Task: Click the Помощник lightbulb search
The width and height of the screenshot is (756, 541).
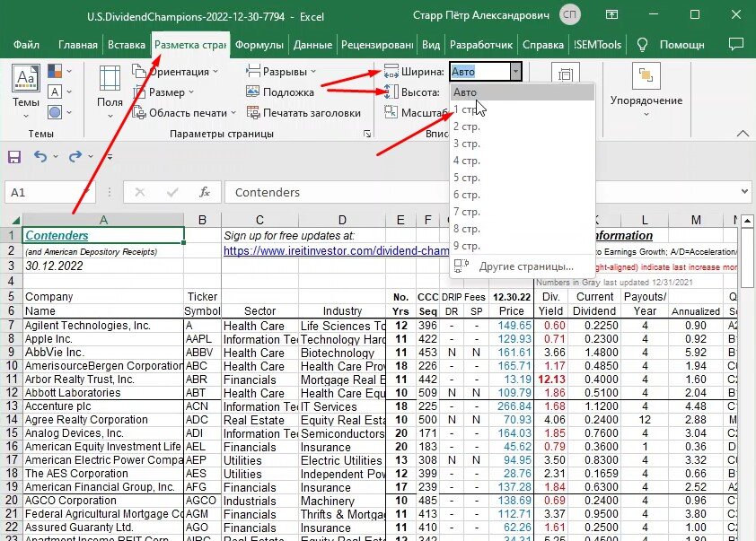Action: tap(671, 45)
